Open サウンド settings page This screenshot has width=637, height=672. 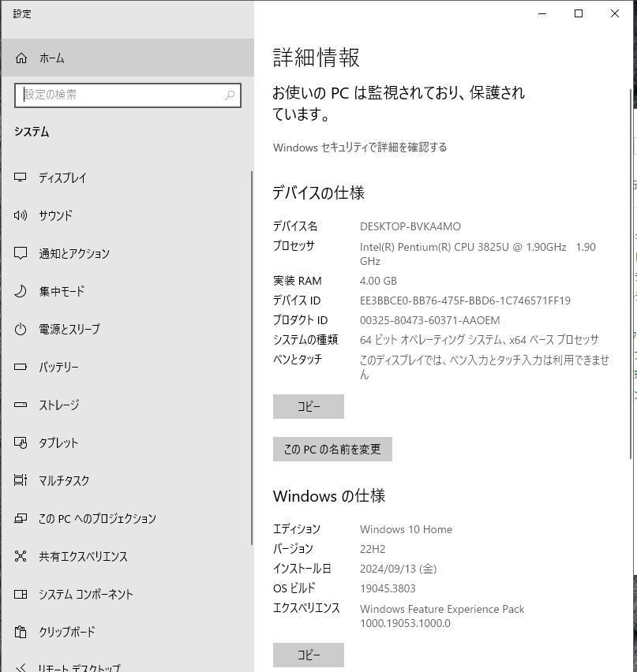[x=126, y=215]
